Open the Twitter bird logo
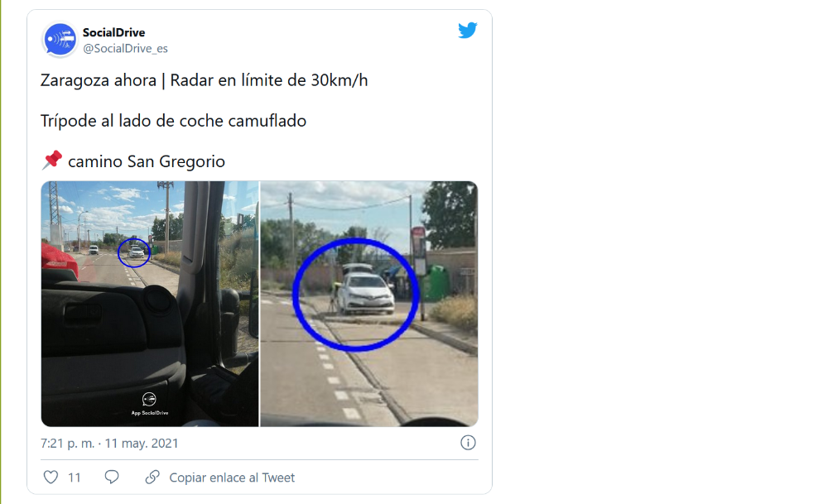828x504 pixels. [468, 31]
